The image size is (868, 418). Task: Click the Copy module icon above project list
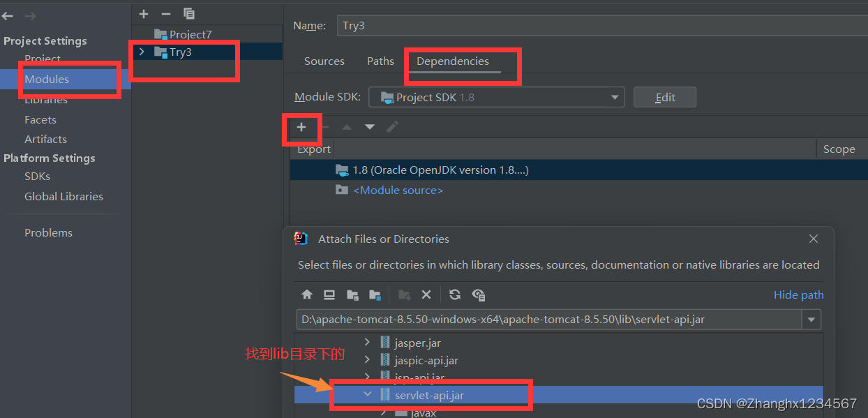pos(188,13)
